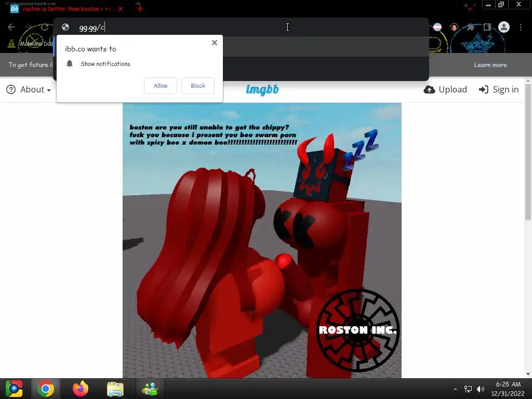The width and height of the screenshot is (532, 399).
Task: Open the avatar face extension icon
Action: point(454,27)
